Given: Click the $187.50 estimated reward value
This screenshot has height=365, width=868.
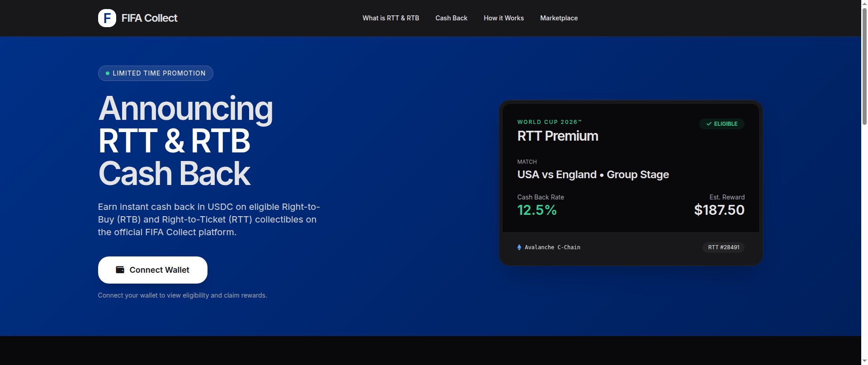Looking at the screenshot, I should [x=719, y=210].
